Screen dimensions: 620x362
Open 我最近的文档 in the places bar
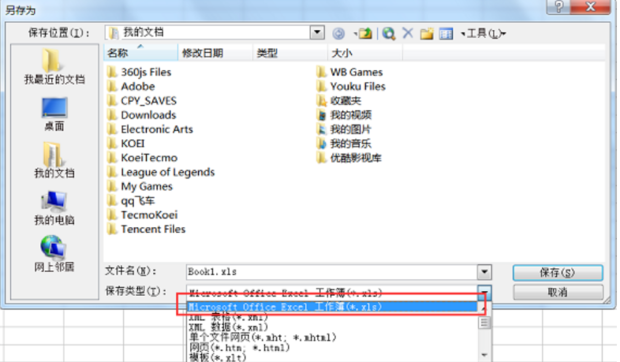[54, 67]
